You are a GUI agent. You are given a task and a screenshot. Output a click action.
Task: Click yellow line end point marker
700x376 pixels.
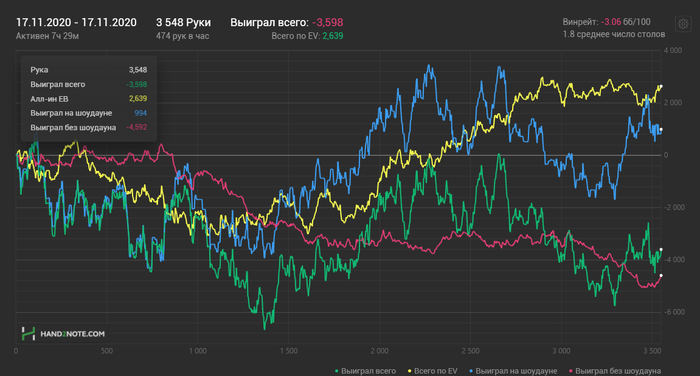click(x=661, y=87)
